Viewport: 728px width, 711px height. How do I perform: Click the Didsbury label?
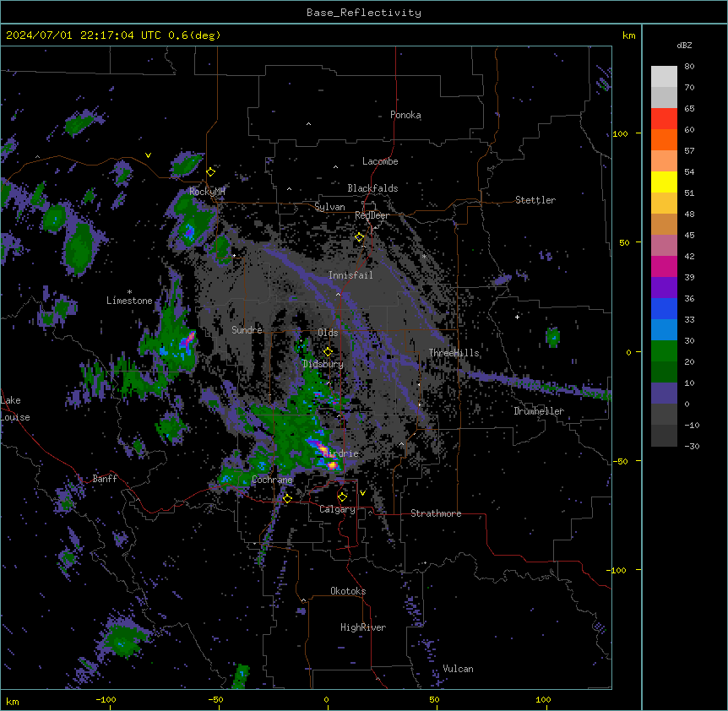click(323, 364)
